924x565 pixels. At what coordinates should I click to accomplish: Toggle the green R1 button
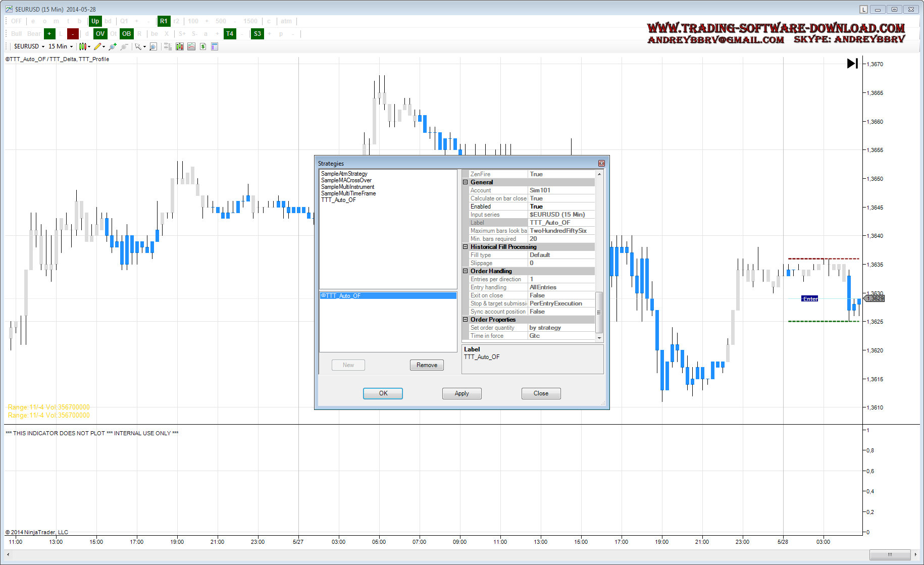[x=164, y=21]
